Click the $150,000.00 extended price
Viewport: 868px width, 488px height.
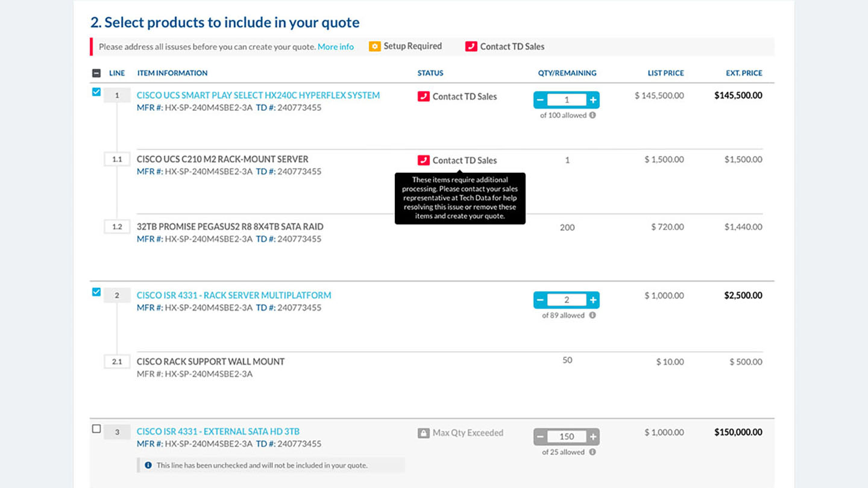pos(738,432)
